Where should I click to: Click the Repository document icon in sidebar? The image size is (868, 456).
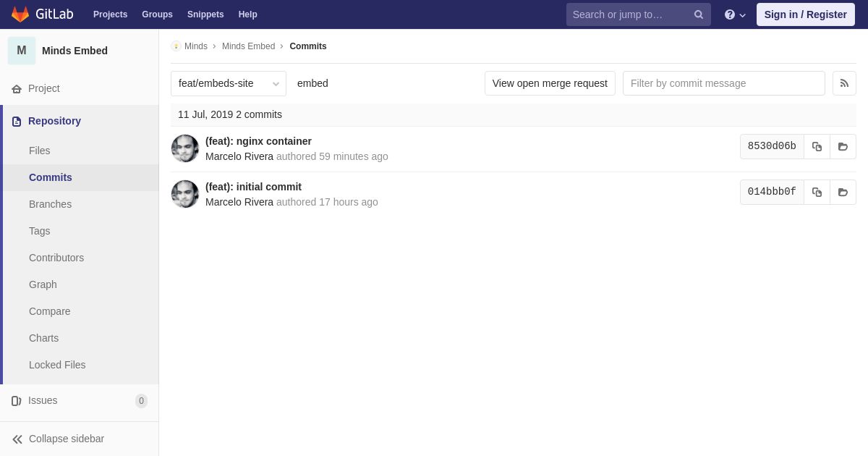click(x=17, y=121)
